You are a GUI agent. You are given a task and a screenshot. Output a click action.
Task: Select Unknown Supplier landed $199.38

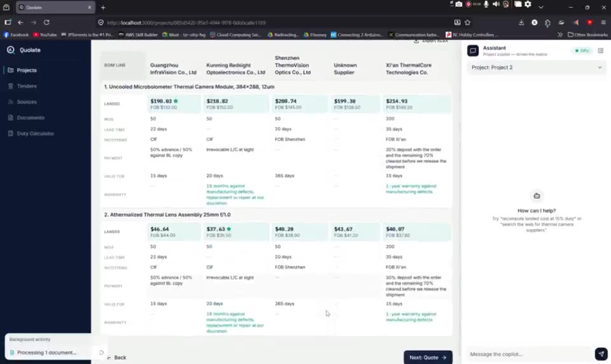tap(355, 104)
